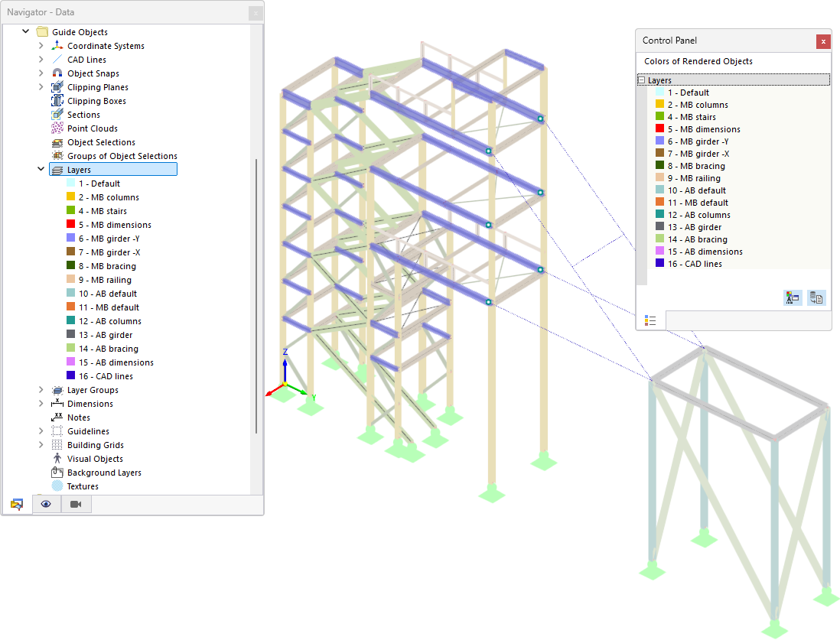The height and width of the screenshot is (640, 840).
Task: Click the Textures icon
Action: click(57, 486)
